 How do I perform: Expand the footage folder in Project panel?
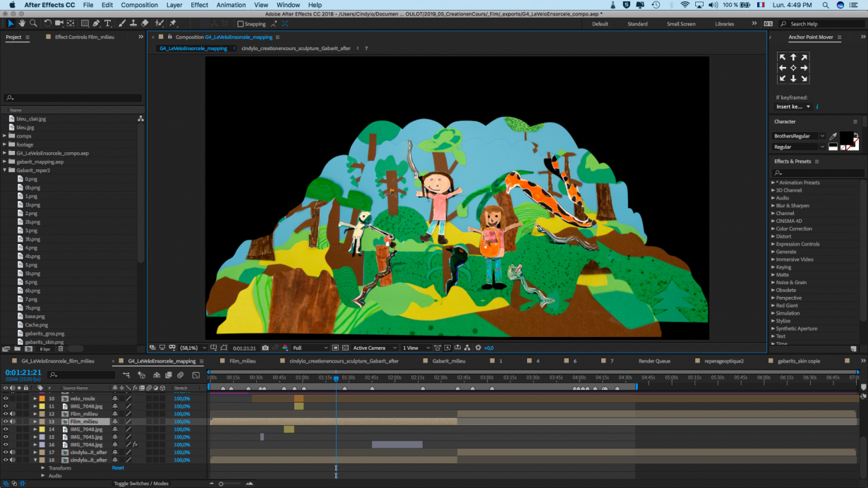point(5,145)
